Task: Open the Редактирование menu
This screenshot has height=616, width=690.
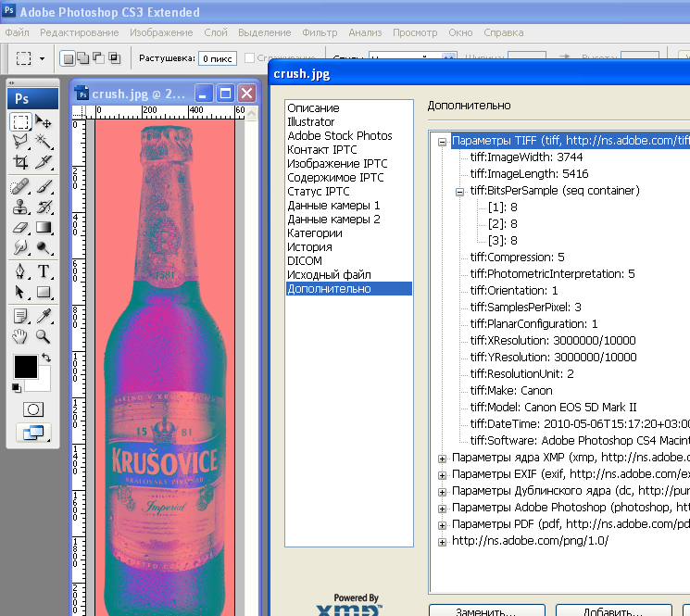Action: (x=80, y=32)
